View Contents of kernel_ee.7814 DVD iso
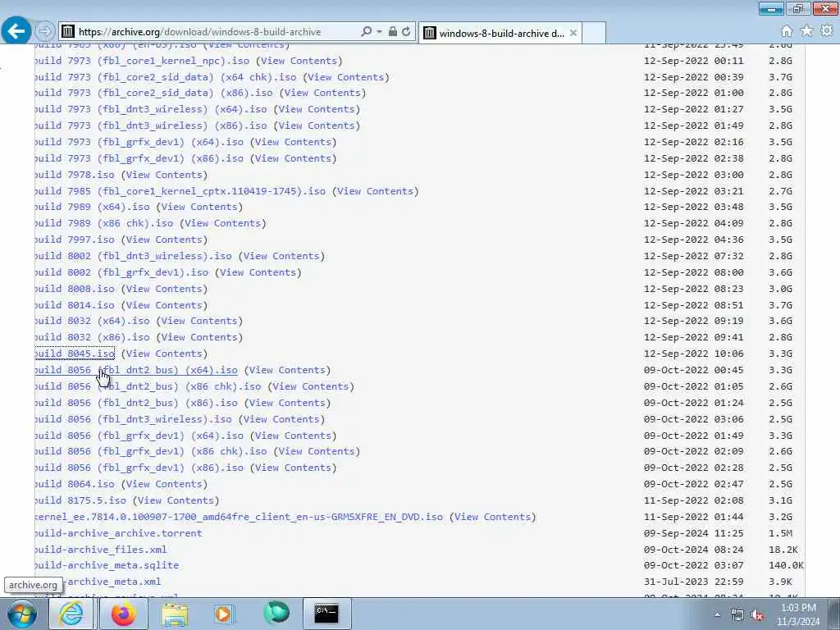 pos(493,517)
